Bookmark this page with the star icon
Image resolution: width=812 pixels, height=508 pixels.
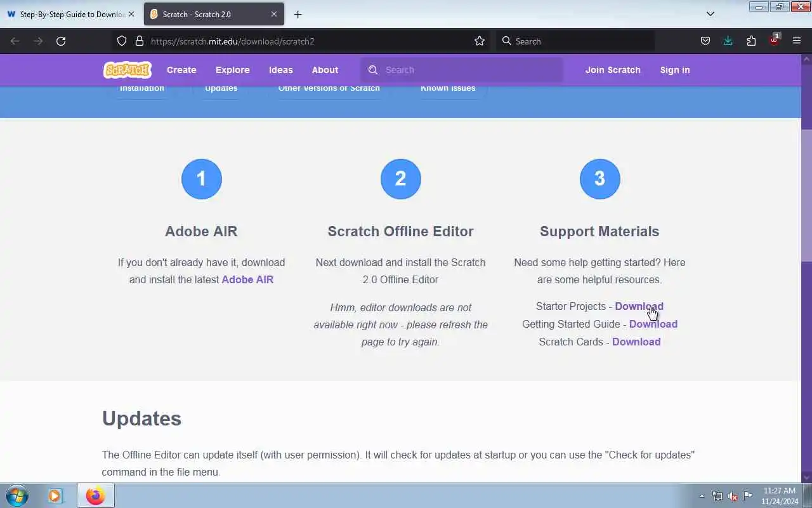coord(480,41)
